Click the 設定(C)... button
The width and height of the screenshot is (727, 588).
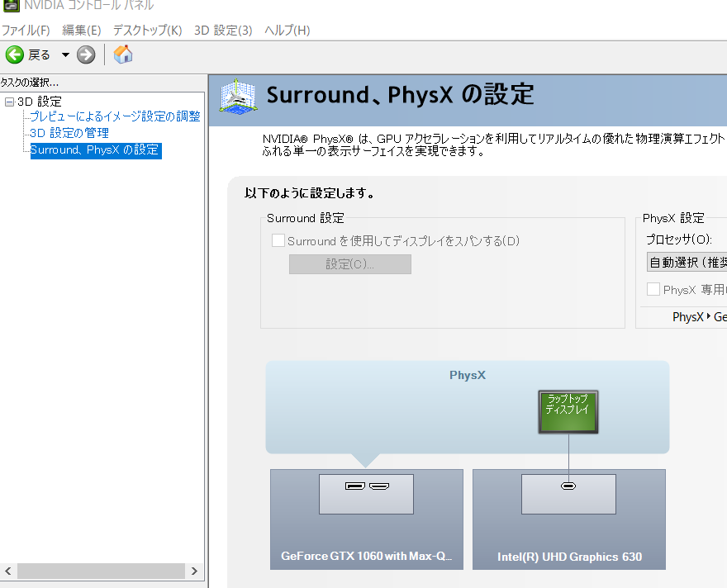tap(350, 264)
